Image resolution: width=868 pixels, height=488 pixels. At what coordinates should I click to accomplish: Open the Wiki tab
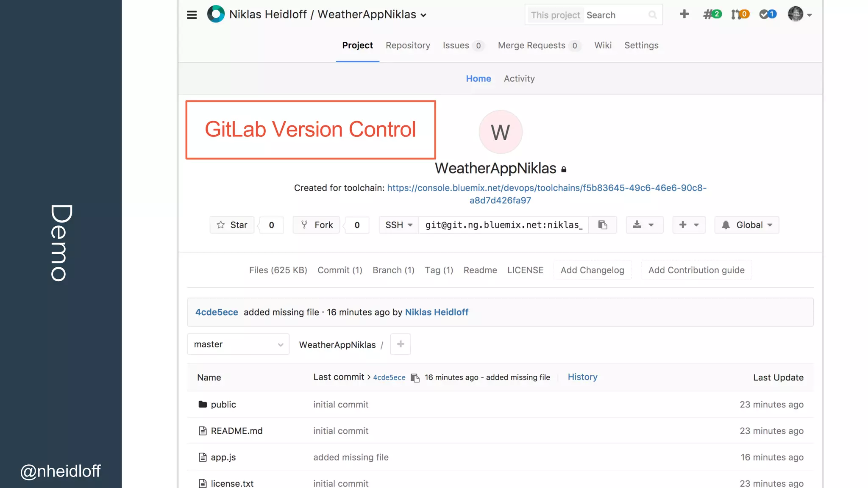click(x=603, y=45)
